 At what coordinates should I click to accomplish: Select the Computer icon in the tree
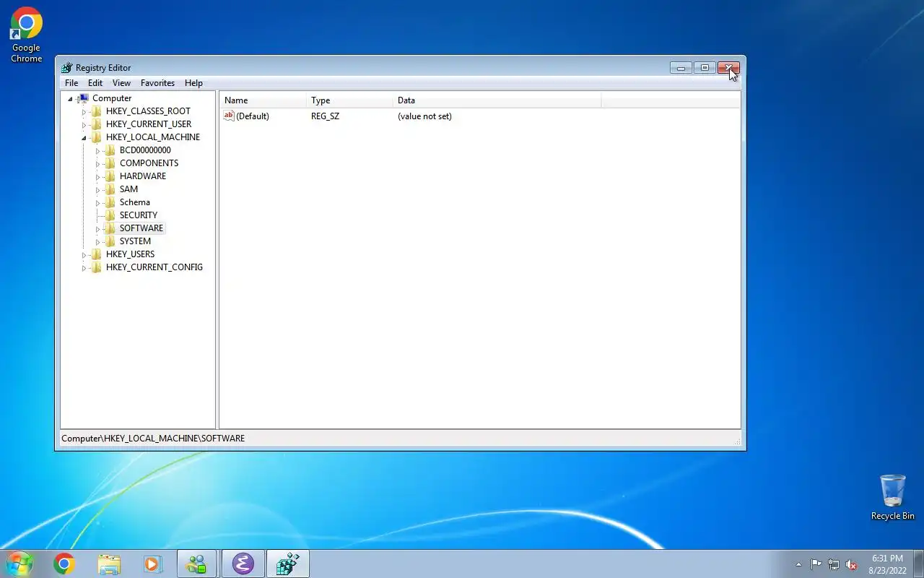[x=83, y=98]
